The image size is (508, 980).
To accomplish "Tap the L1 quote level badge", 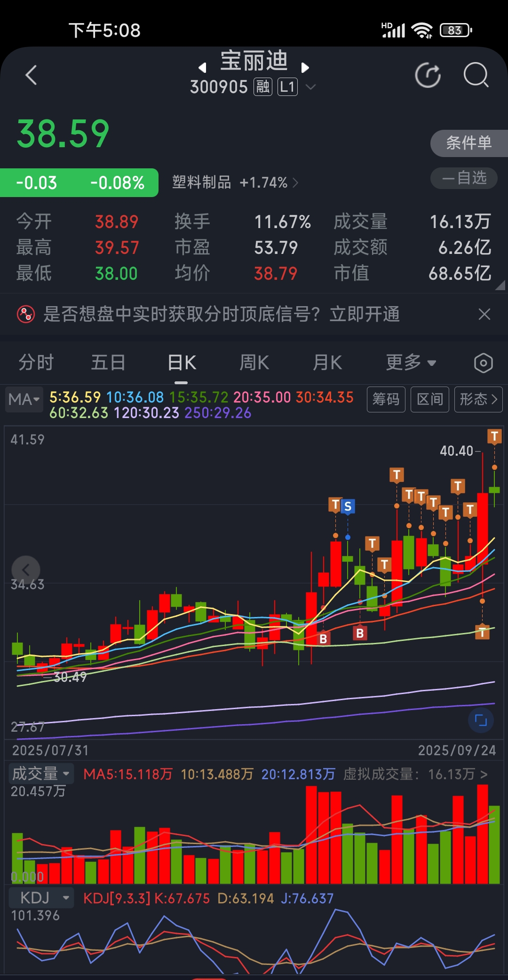I will 287,87.
